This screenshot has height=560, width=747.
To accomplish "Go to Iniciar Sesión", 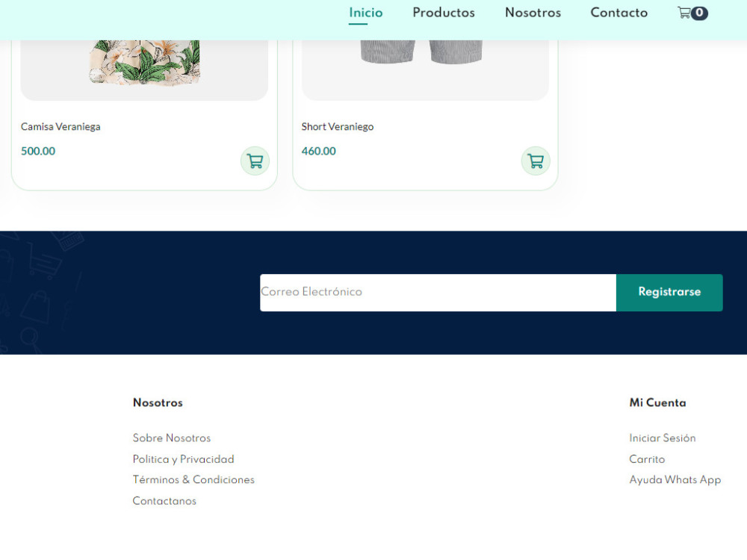I will click(x=662, y=438).
